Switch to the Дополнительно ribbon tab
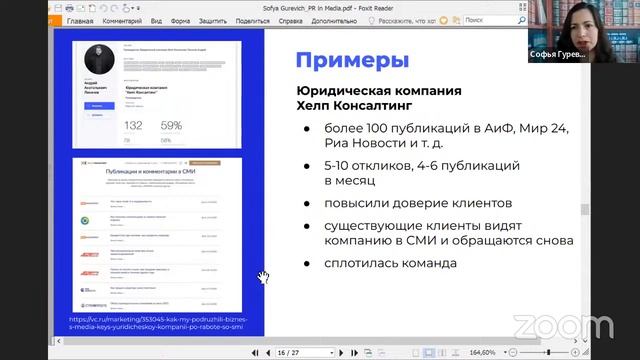Image resolution: width=640 pixels, height=360 pixels. point(334,21)
